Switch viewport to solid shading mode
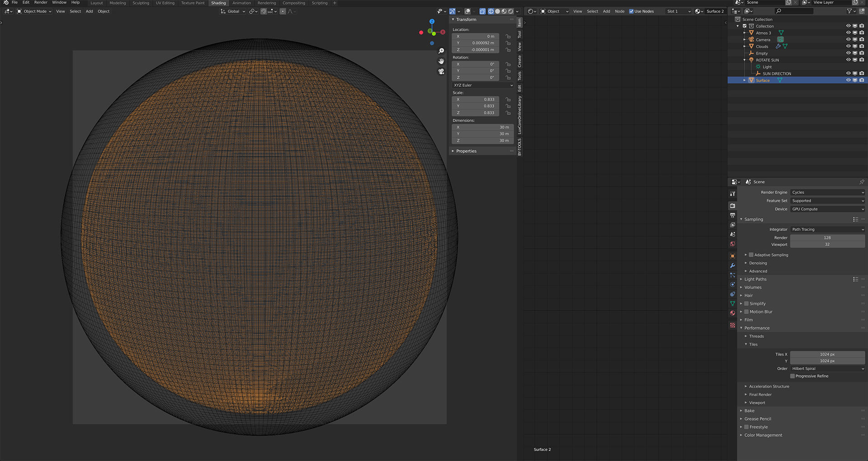868x461 pixels. coord(497,11)
